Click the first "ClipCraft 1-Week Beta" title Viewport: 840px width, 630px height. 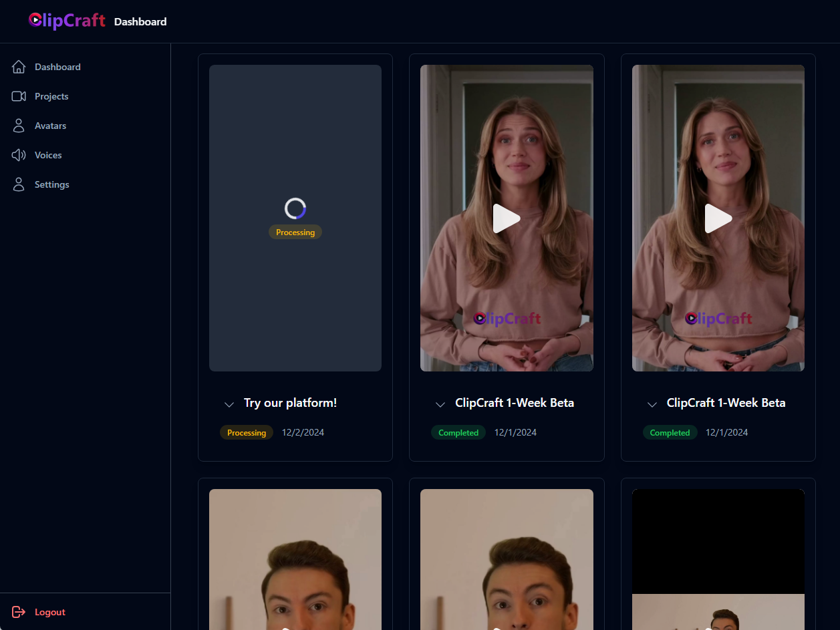pyautogui.click(x=515, y=403)
